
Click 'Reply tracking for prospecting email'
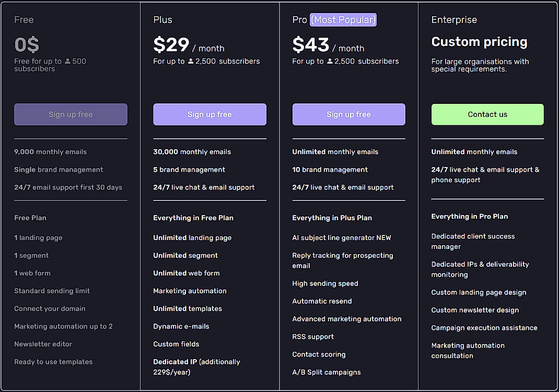(343, 260)
